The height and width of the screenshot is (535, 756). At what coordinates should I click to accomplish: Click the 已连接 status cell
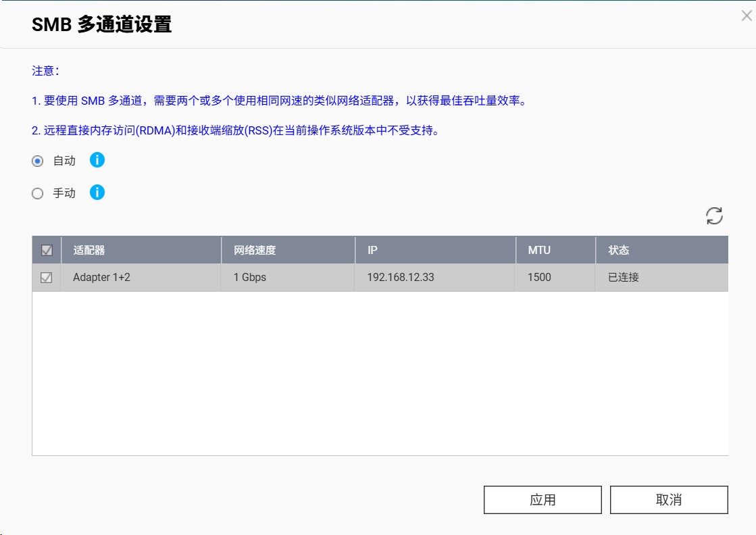(x=661, y=277)
